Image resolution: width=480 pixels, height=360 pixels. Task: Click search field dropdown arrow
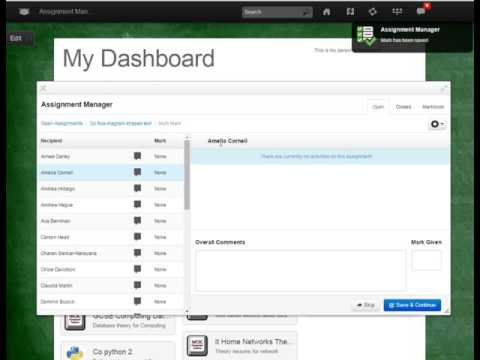(x=305, y=13)
